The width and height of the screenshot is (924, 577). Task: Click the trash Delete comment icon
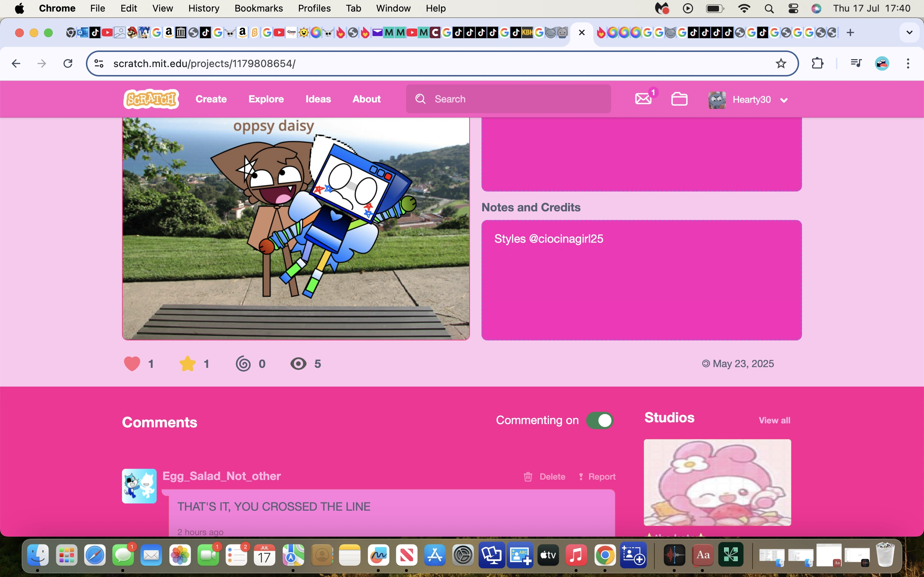point(528,477)
